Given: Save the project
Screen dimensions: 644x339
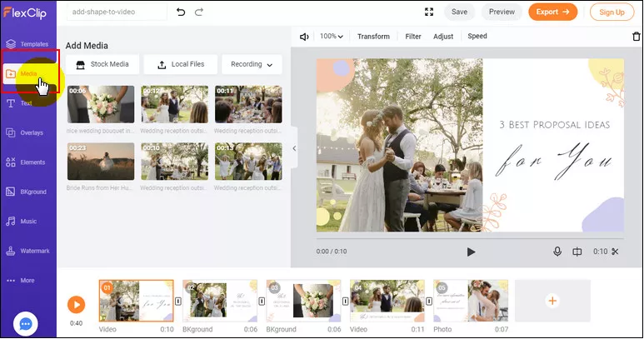Looking at the screenshot, I should tap(459, 12).
